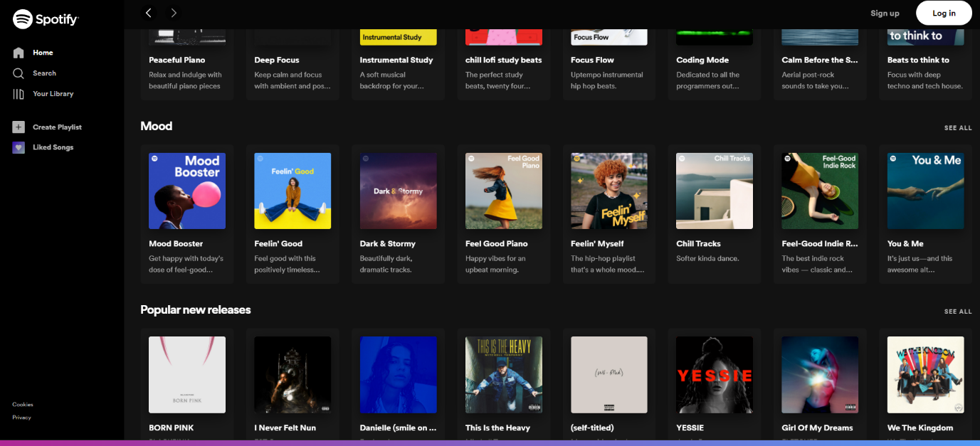Click the Spotify logo
980x446 pixels.
[46, 19]
